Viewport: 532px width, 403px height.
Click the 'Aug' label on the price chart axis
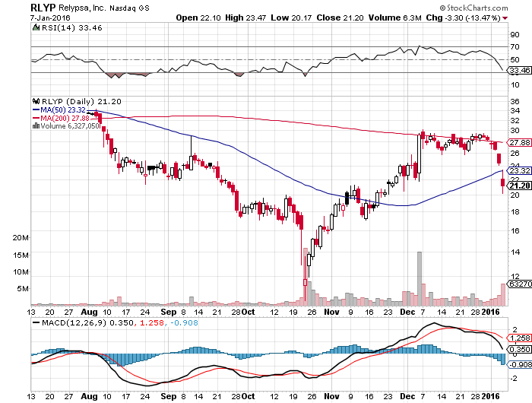(x=89, y=312)
